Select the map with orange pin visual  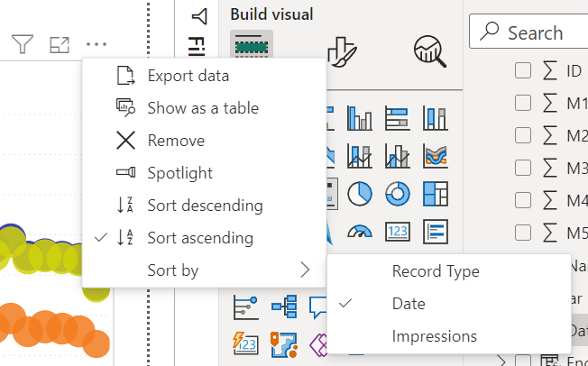(284, 344)
